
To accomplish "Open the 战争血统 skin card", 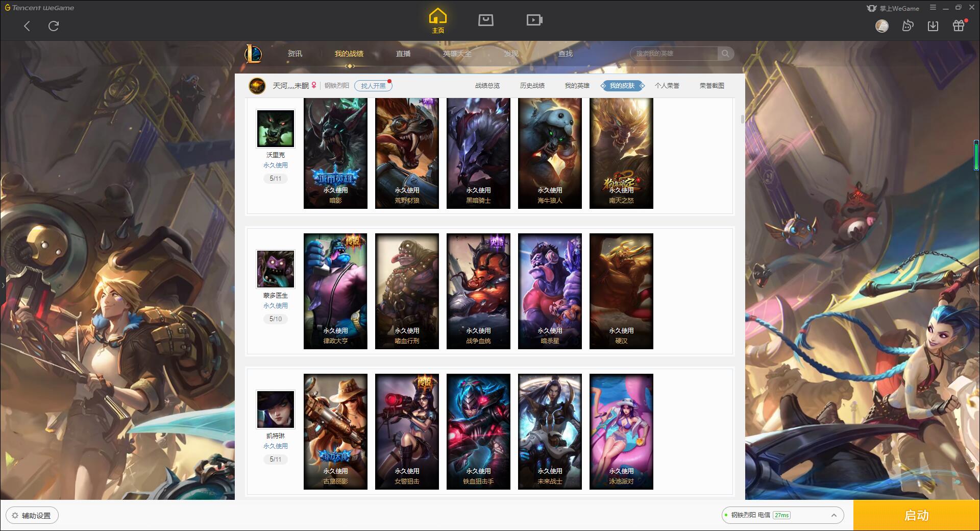I will click(x=478, y=291).
